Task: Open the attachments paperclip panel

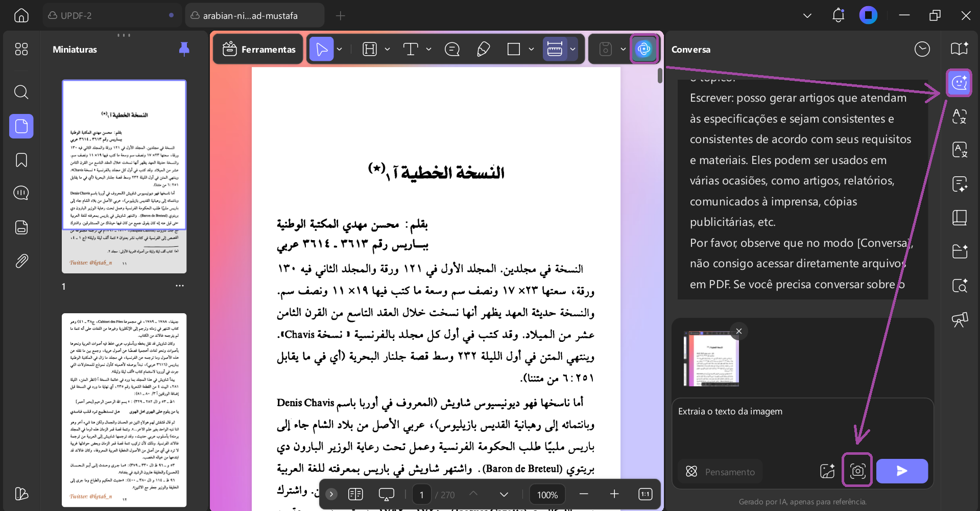Action: pyautogui.click(x=21, y=261)
